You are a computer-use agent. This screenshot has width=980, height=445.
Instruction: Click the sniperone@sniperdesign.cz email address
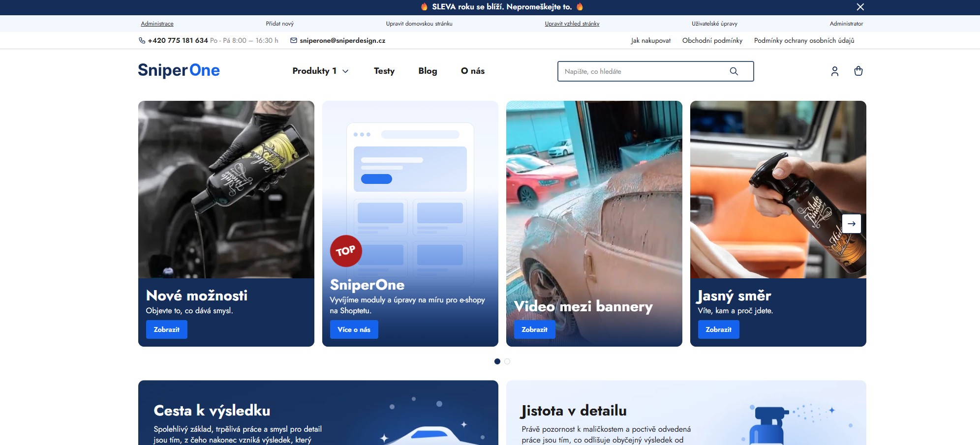(342, 41)
